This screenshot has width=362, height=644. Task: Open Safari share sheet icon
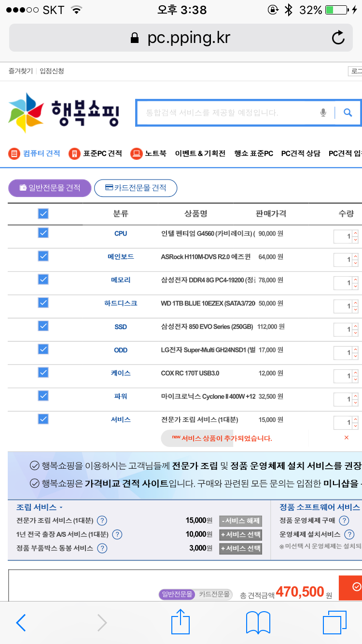(x=181, y=622)
